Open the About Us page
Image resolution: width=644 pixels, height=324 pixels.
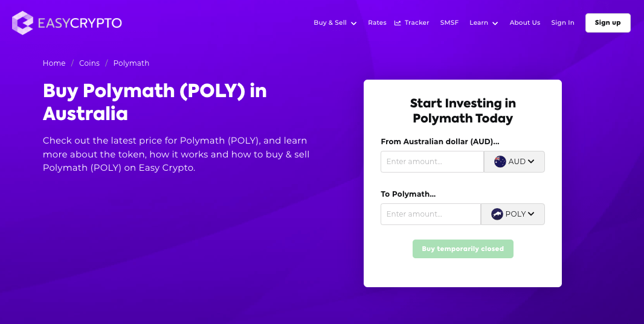tap(525, 23)
